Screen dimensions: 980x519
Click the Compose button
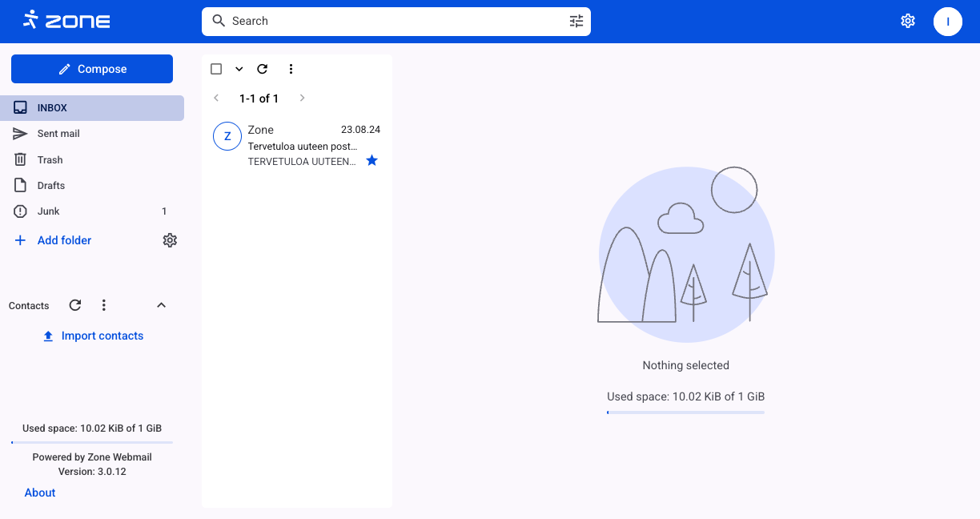tap(92, 69)
